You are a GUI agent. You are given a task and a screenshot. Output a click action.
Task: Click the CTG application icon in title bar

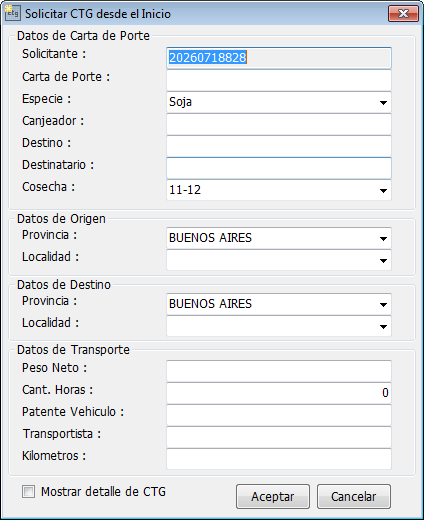click(x=12, y=13)
